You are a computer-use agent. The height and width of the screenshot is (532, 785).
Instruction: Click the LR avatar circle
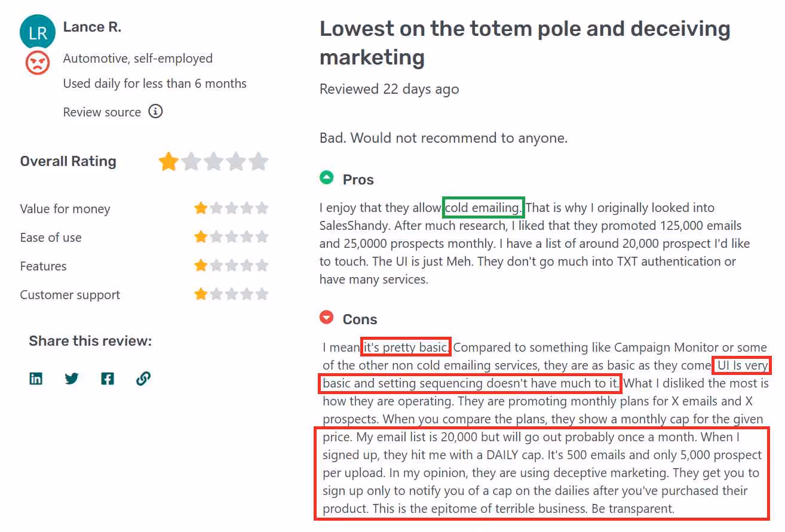(37, 32)
